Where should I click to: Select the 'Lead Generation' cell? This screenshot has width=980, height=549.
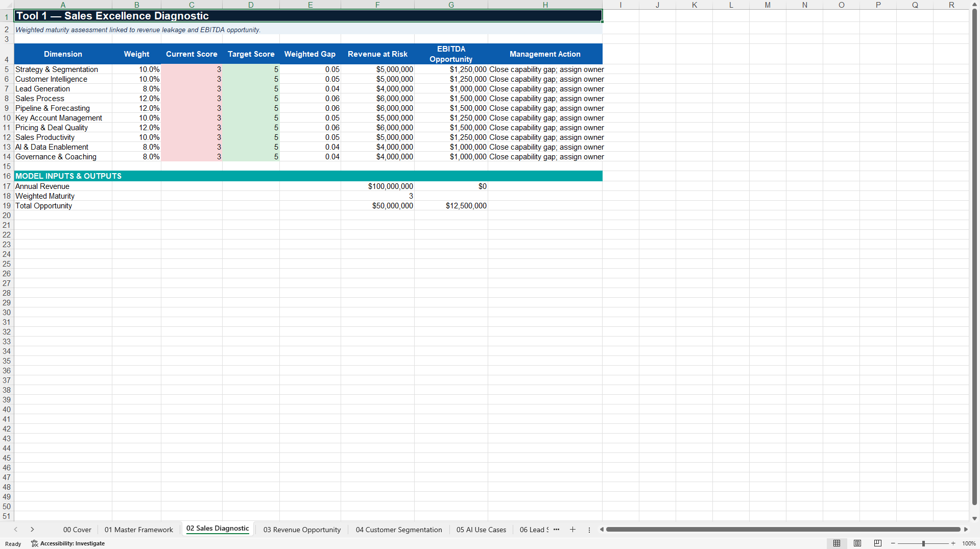coord(63,89)
